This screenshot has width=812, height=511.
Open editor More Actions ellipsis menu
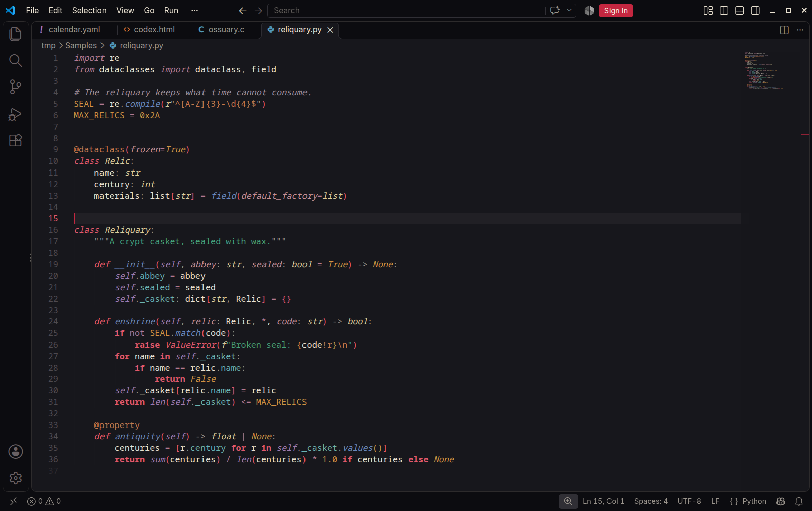[x=800, y=30]
